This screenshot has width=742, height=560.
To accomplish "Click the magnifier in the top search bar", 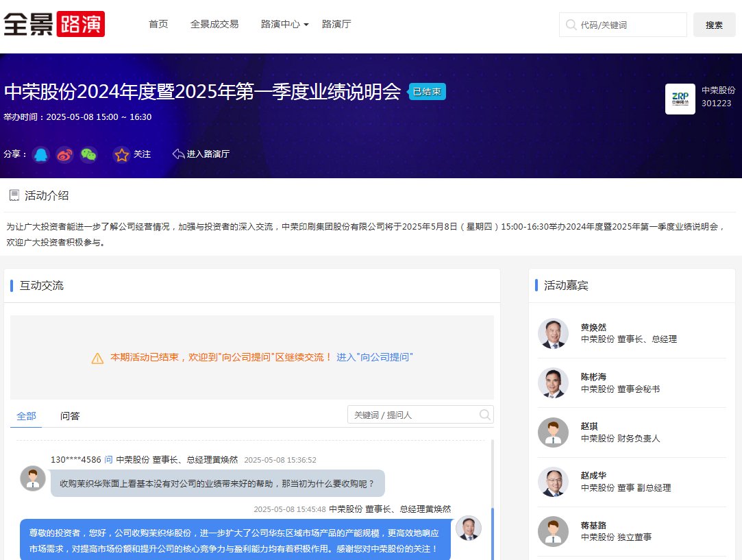I will click(571, 24).
